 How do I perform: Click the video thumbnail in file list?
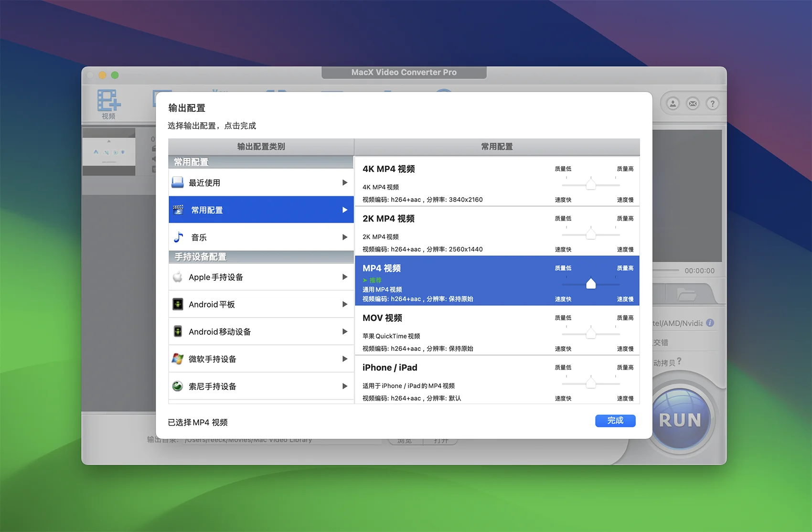click(x=109, y=152)
